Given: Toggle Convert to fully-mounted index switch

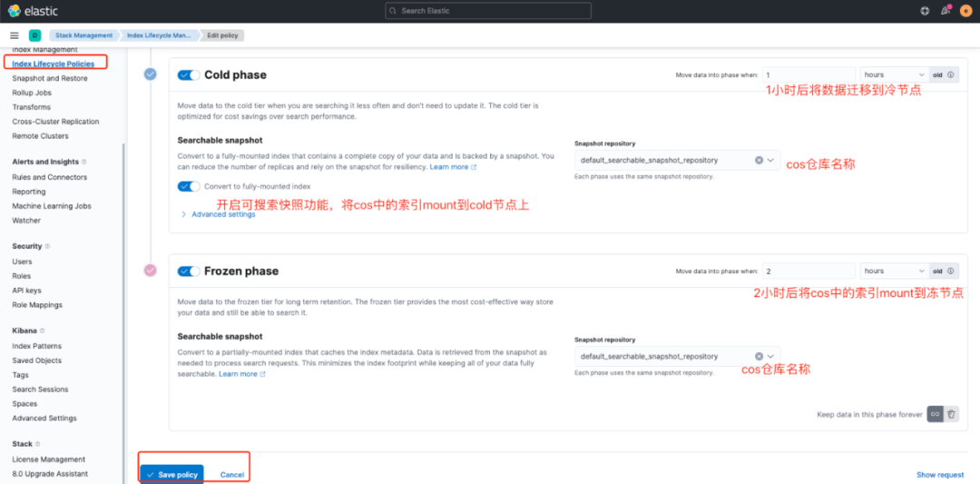Looking at the screenshot, I should point(189,186).
